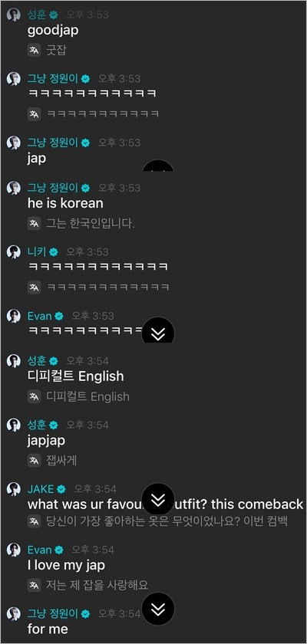Click the translate icon beside 굿잡
The width and height of the screenshot is (307, 644).
tap(34, 51)
